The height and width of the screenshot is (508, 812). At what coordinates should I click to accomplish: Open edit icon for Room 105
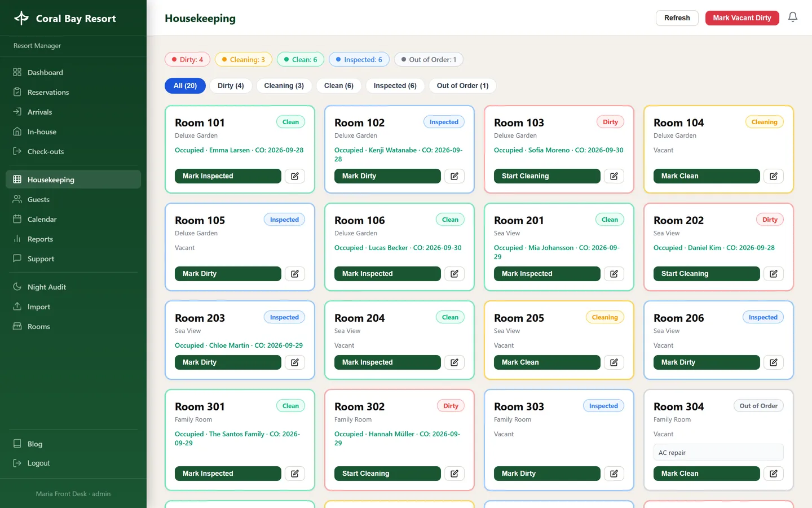pos(295,274)
